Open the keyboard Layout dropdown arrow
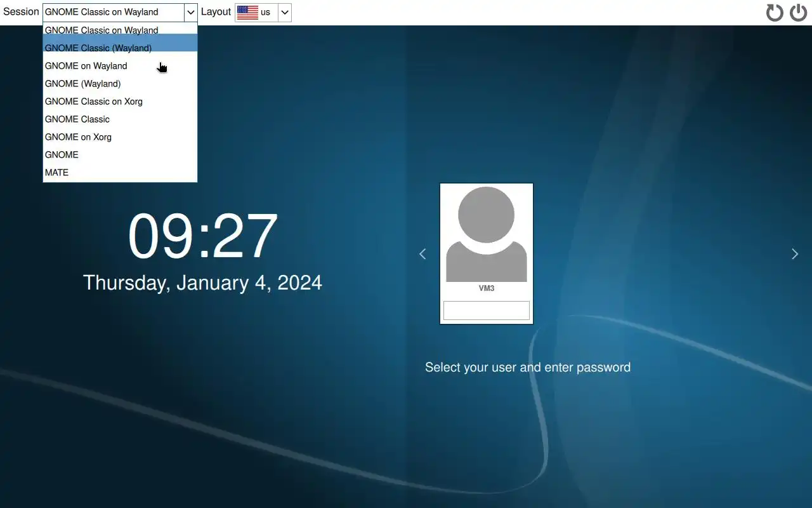Image resolution: width=812 pixels, height=508 pixels. (x=285, y=12)
